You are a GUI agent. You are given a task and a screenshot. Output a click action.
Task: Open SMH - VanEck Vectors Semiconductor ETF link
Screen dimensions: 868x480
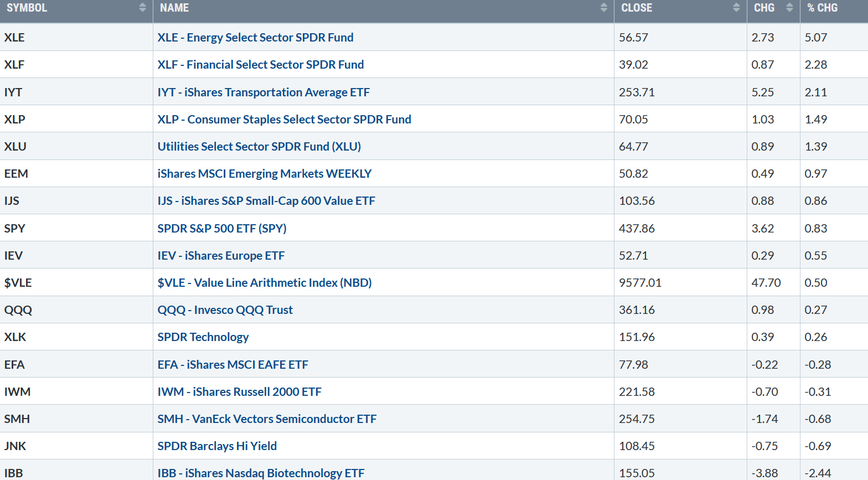point(267,419)
